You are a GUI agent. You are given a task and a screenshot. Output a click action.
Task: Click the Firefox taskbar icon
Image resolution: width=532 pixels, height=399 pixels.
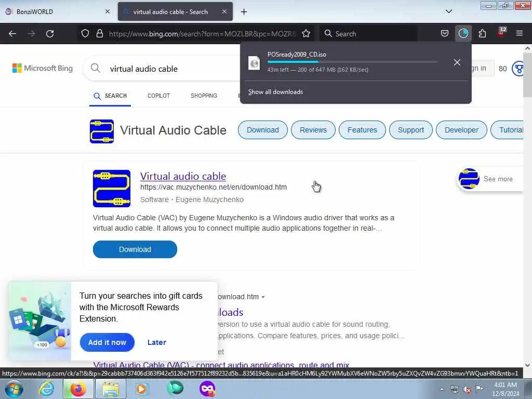(78, 389)
